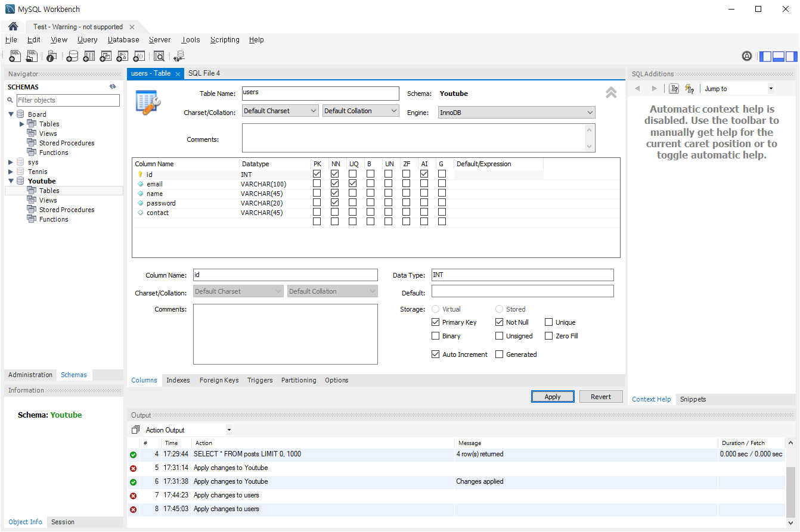Open the table Default Charset dropdown
This screenshot has width=800, height=532.
coord(280,111)
